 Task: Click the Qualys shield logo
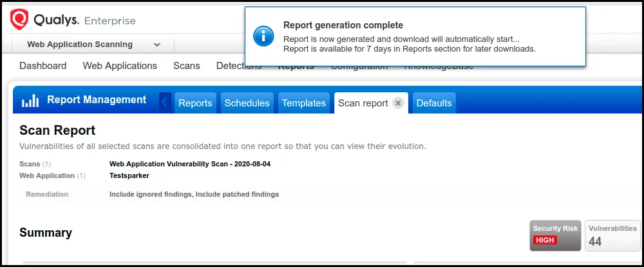(x=19, y=19)
